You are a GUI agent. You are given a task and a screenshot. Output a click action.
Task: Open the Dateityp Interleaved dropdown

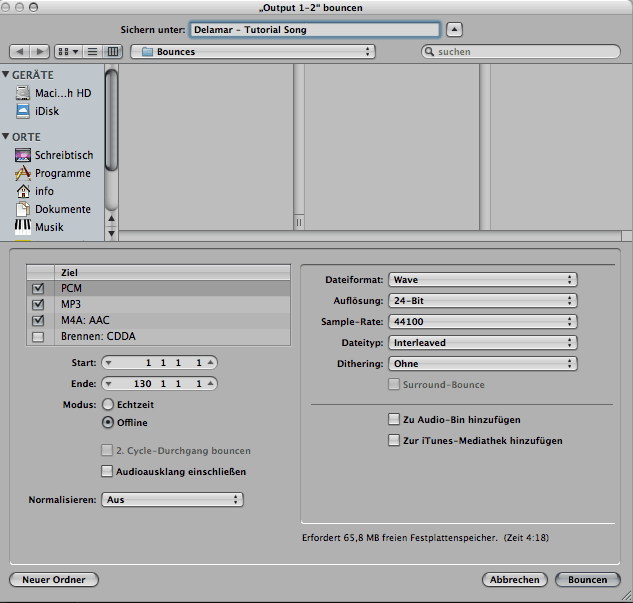483,343
